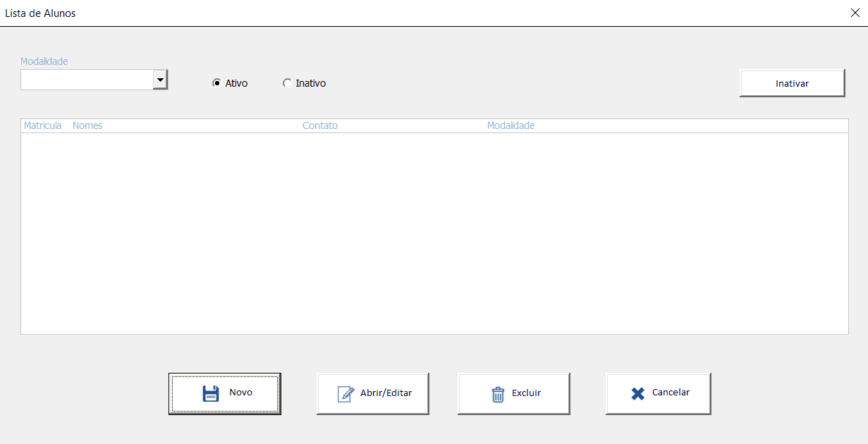Image resolution: width=868 pixels, height=444 pixels.
Task: Click the Excluir button text
Action: coord(526,393)
